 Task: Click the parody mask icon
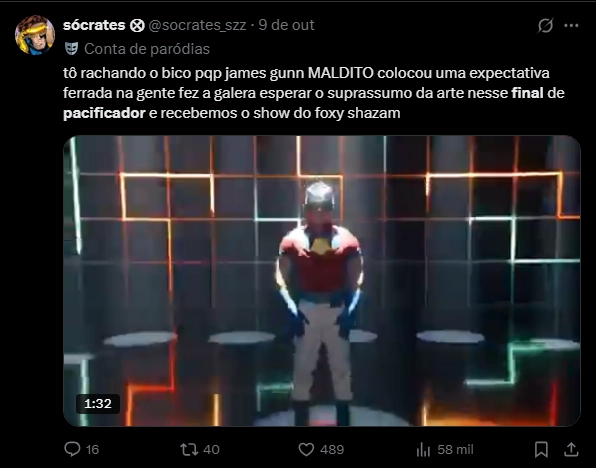71,49
